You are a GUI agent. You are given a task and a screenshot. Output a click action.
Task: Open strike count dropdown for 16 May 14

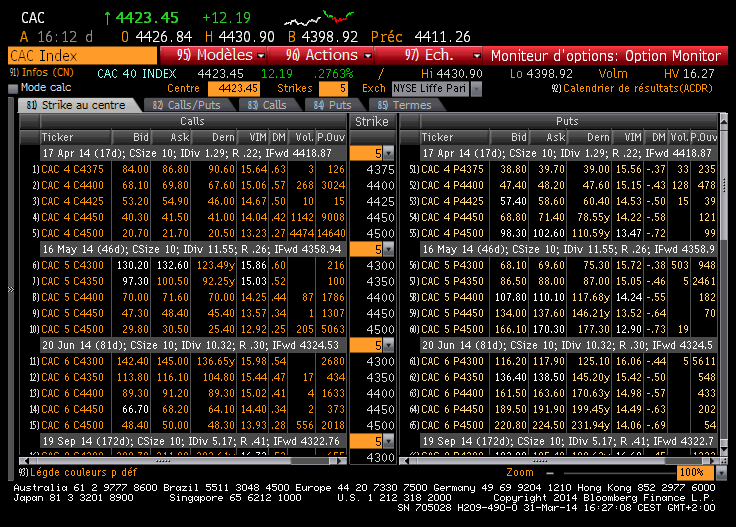pyautogui.click(x=389, y=249)
